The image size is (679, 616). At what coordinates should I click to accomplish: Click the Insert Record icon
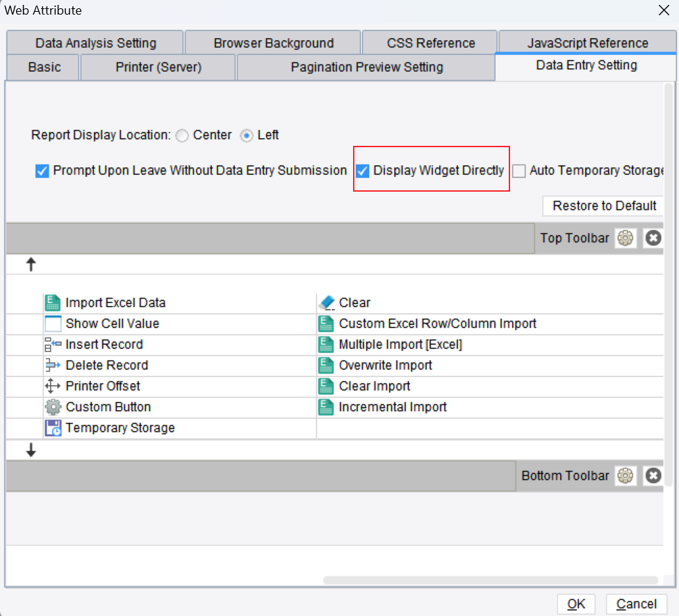coord(53,344)
